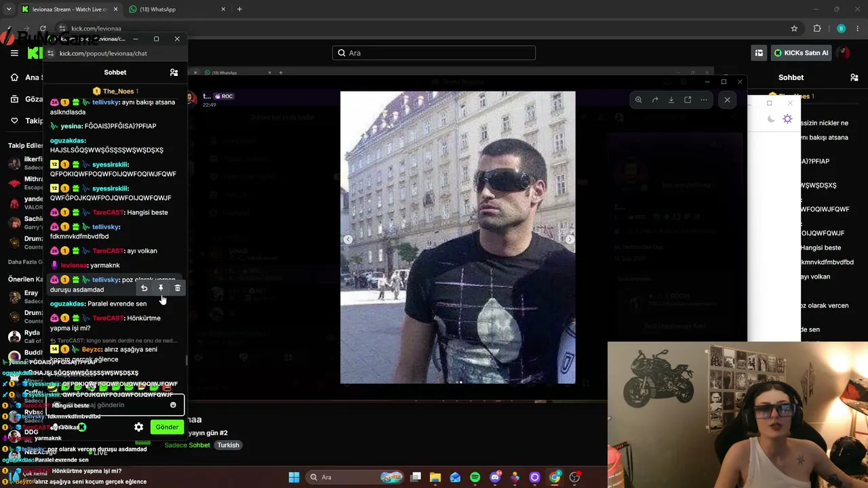Open the image in a new window
This screenshot has width=868, height=488.
click(x=688, y=100)
